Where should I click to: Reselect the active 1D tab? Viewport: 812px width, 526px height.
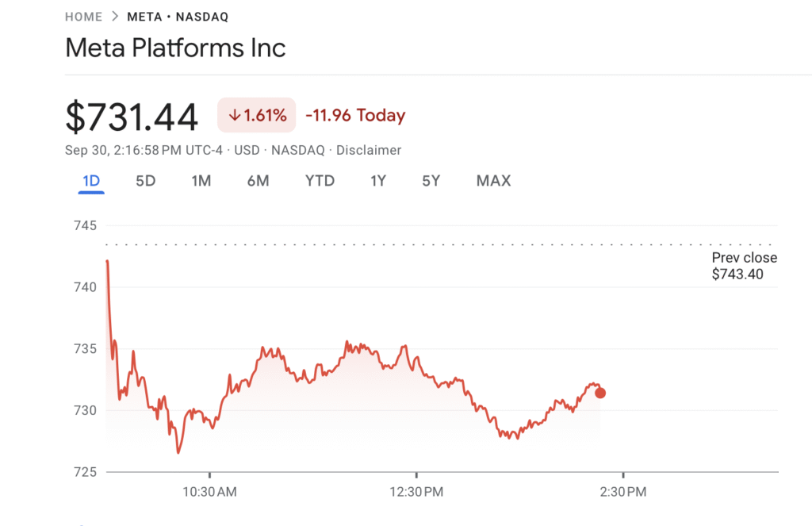pyautogui.click(x=92, y=181)
